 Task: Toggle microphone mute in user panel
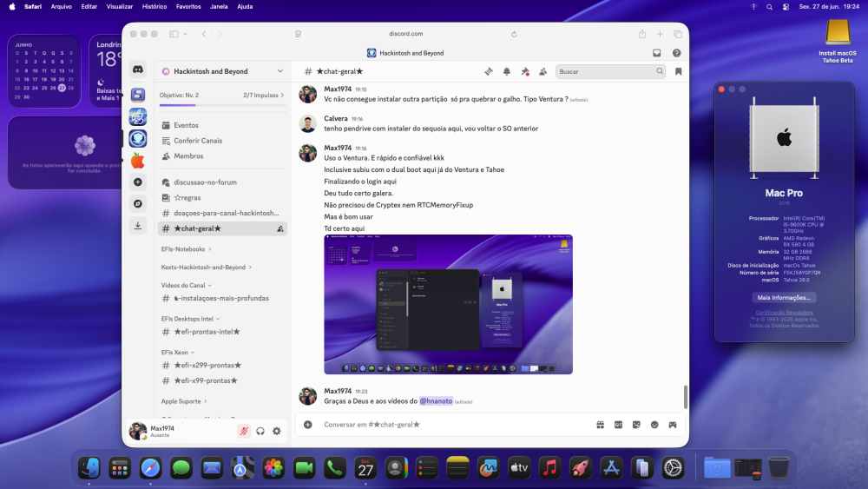244,431
